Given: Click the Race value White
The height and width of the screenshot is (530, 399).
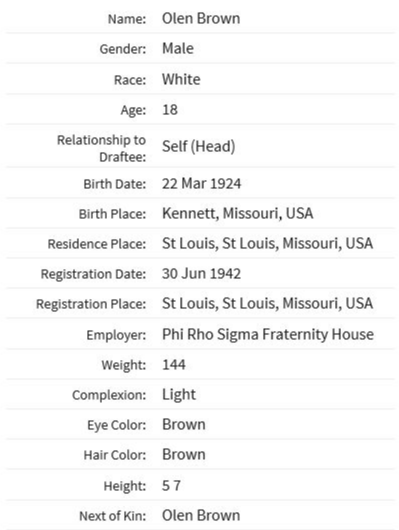Looking at the screenshot, I should click(x=181, y=79).
